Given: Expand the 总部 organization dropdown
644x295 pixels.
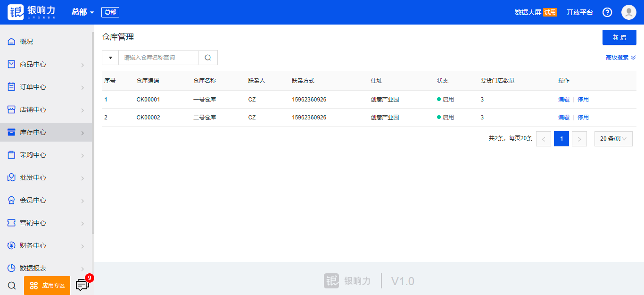Looking at the screenshot, I should click(x=83, y=12).
